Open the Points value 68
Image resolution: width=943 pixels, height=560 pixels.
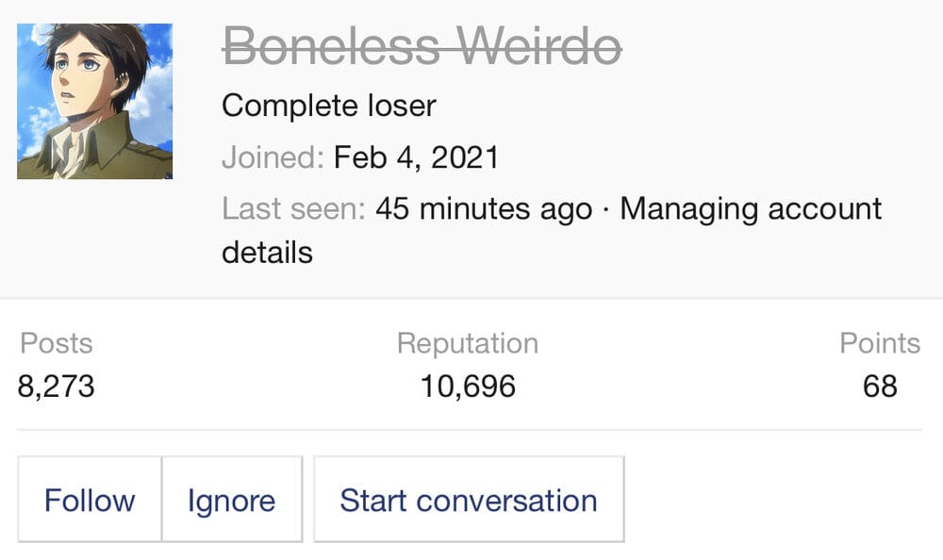click(x=880, y=386)
